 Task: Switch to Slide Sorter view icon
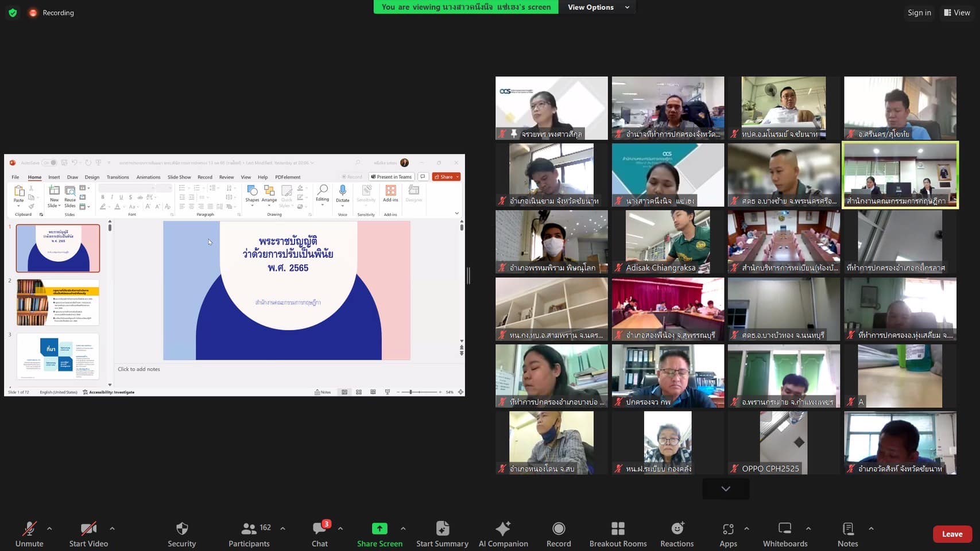click(x=359, y=392)
